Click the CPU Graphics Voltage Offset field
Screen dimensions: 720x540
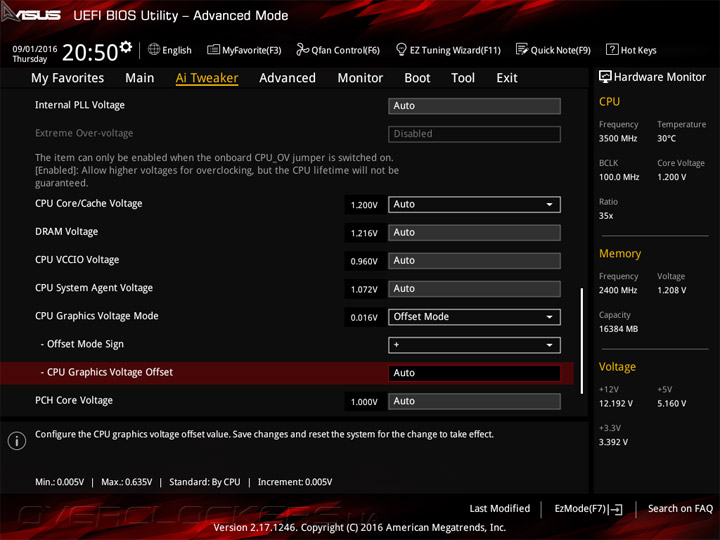474,373
